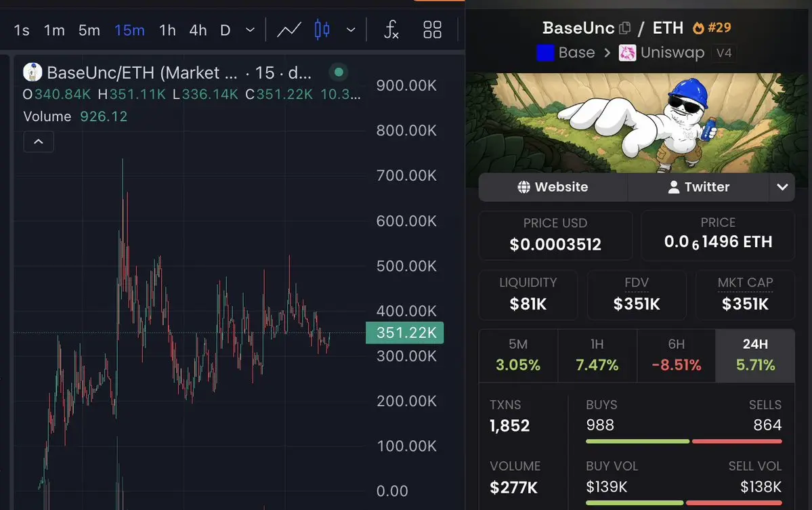
Task: Select the 24H price change tab
Action: [756, 356]
